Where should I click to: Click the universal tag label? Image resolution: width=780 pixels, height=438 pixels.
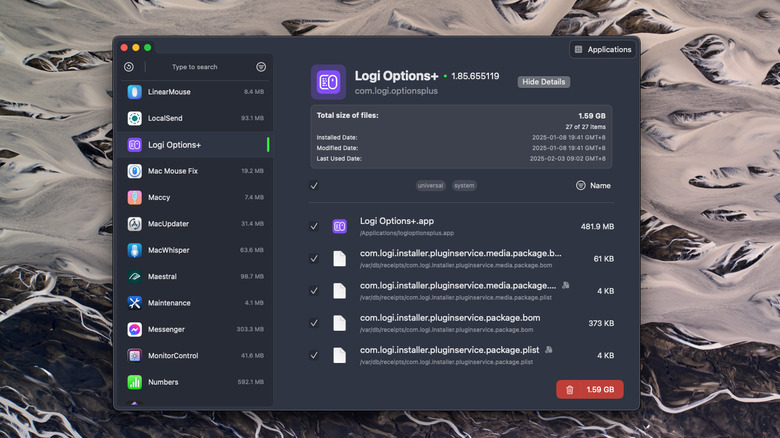click(432, 186)
